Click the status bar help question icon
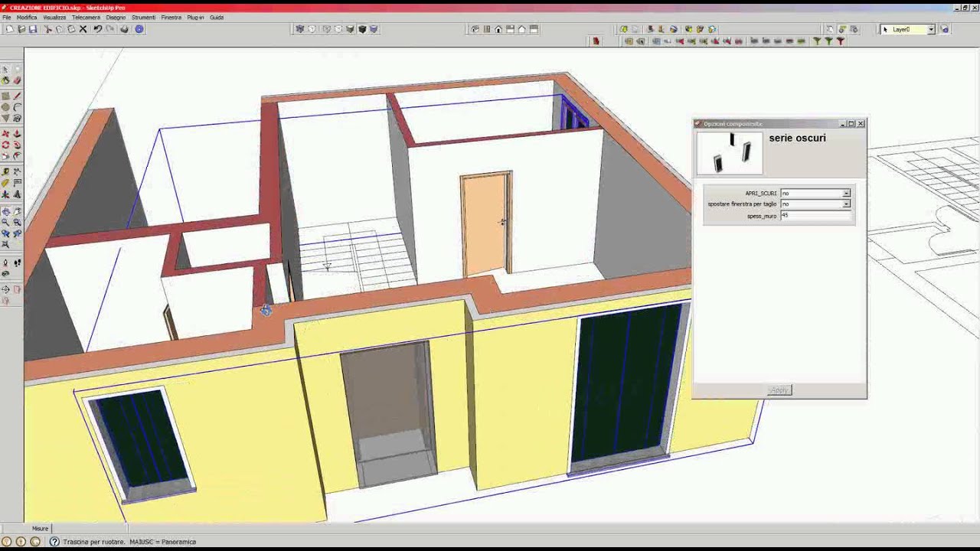The image size is (980, 551). pyautogui.click(x=54, y=542)
